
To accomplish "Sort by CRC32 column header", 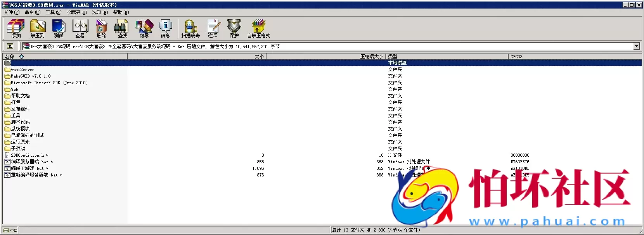I will 575,56.
